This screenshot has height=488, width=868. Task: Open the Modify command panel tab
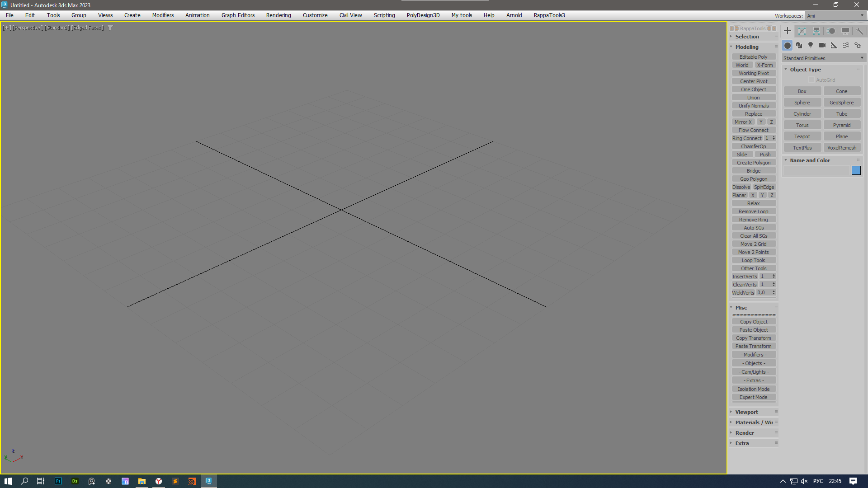click(x=802, y=31)
